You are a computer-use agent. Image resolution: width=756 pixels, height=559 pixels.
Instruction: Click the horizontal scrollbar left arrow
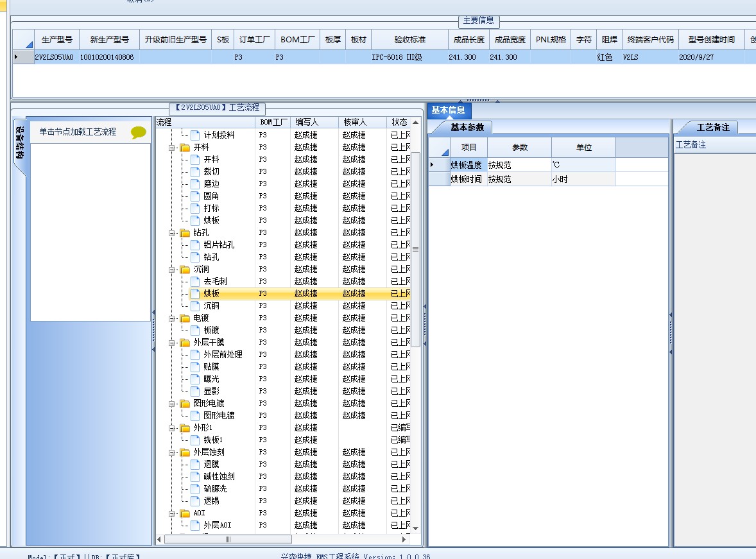[160, 539]
